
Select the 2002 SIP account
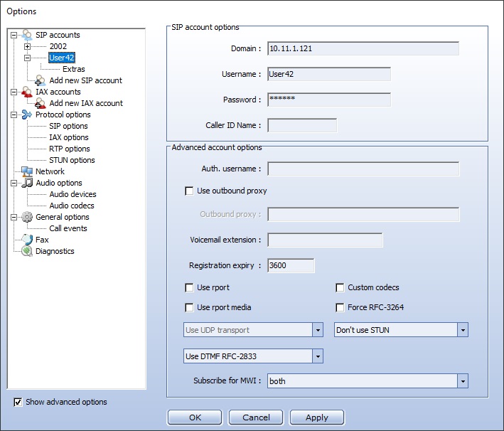(58, 46)
